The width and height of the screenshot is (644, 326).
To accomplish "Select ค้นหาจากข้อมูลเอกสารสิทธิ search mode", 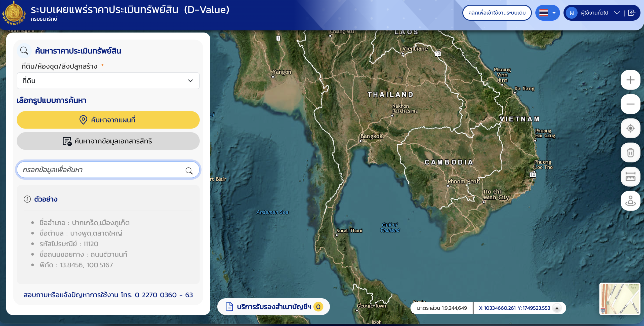I will click(x=108, y=141).
